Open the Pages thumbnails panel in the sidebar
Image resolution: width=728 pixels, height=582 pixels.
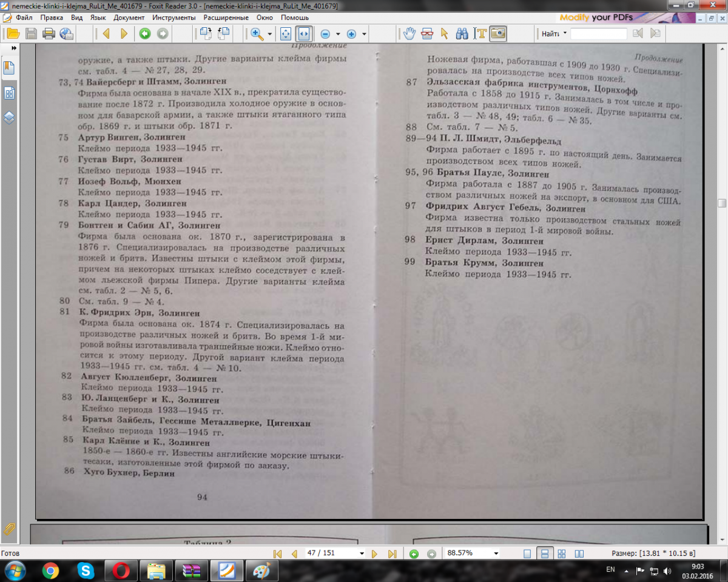9,93
